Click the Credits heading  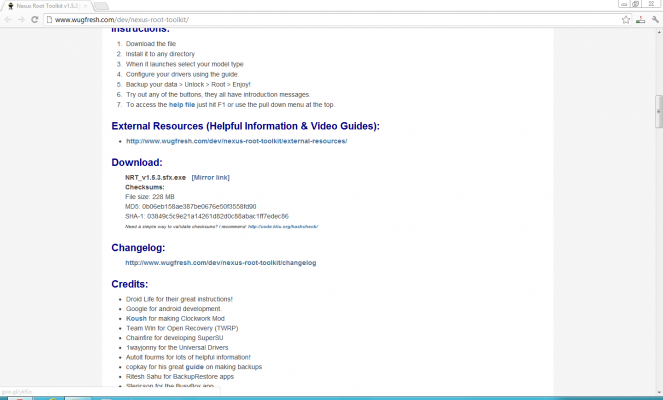point(129,284)
